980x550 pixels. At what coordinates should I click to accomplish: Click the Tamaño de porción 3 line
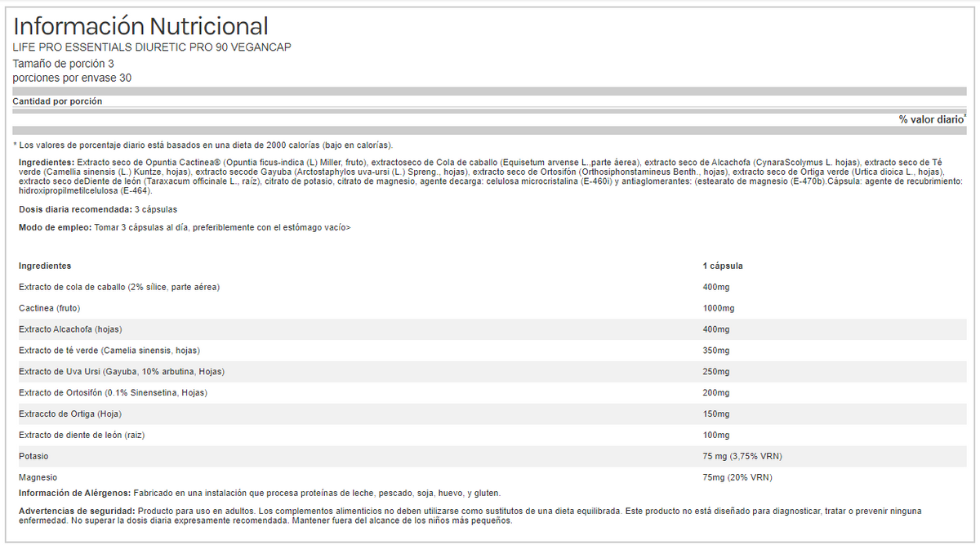[63, 63]
